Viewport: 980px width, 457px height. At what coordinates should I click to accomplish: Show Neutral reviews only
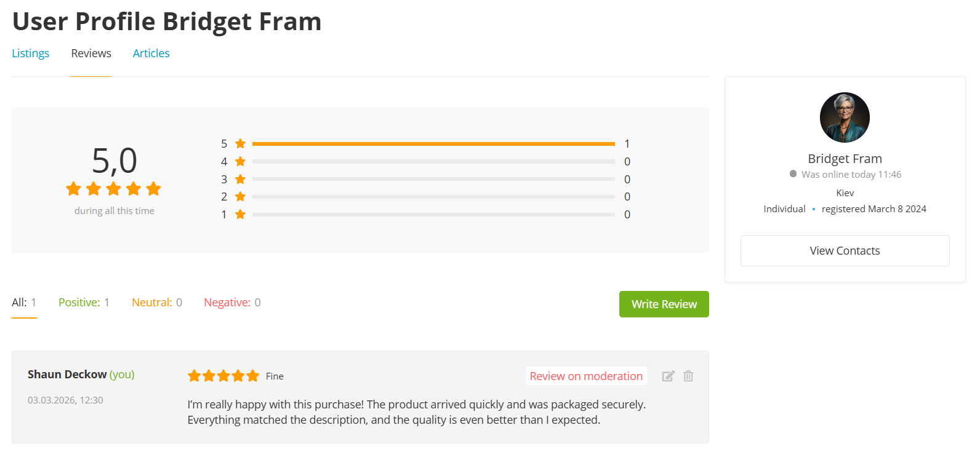click(157, 303)
